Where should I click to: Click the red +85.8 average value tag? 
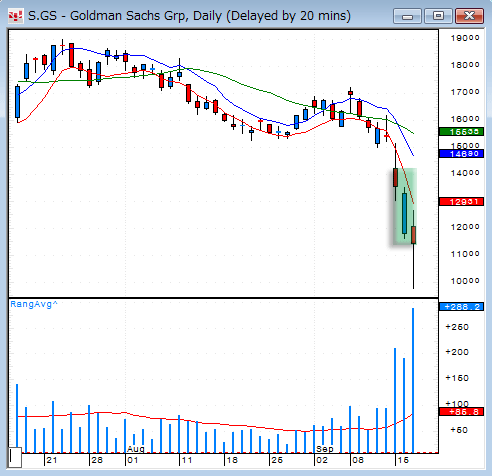[x=461, y=412]
